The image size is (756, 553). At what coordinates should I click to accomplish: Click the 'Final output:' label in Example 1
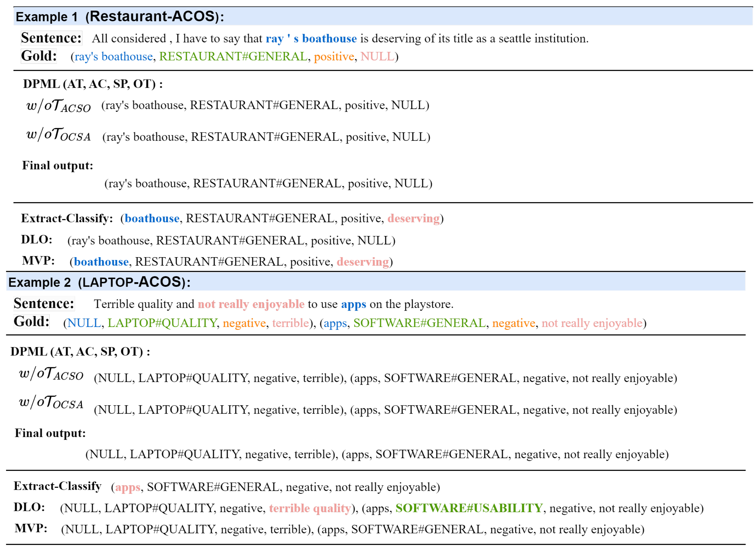coord(58,165)
